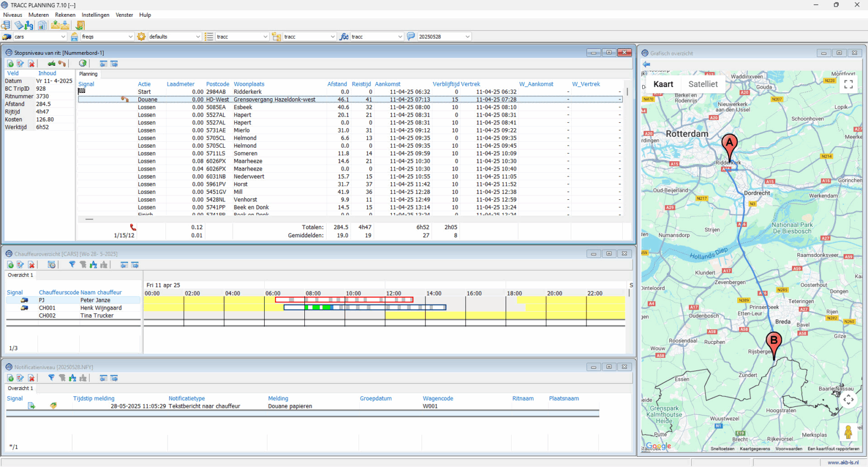
Task: Select the Kaart map type
Action: pos(663,84)
